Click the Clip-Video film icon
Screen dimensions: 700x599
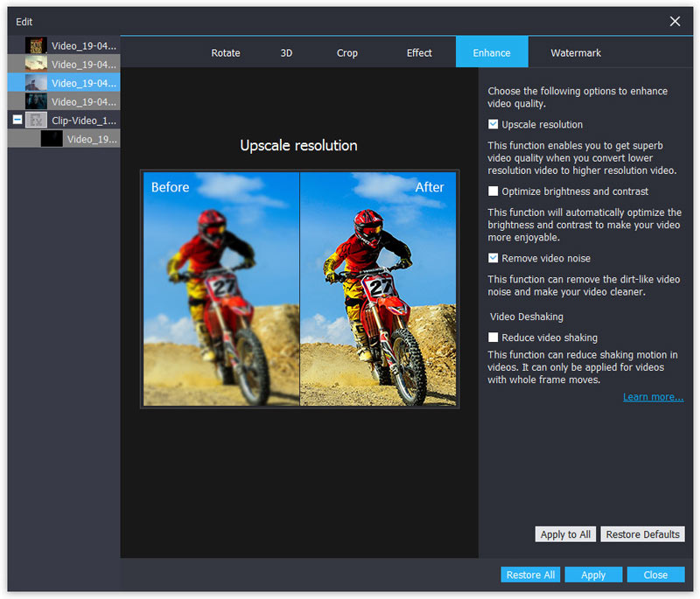(36, 120)
